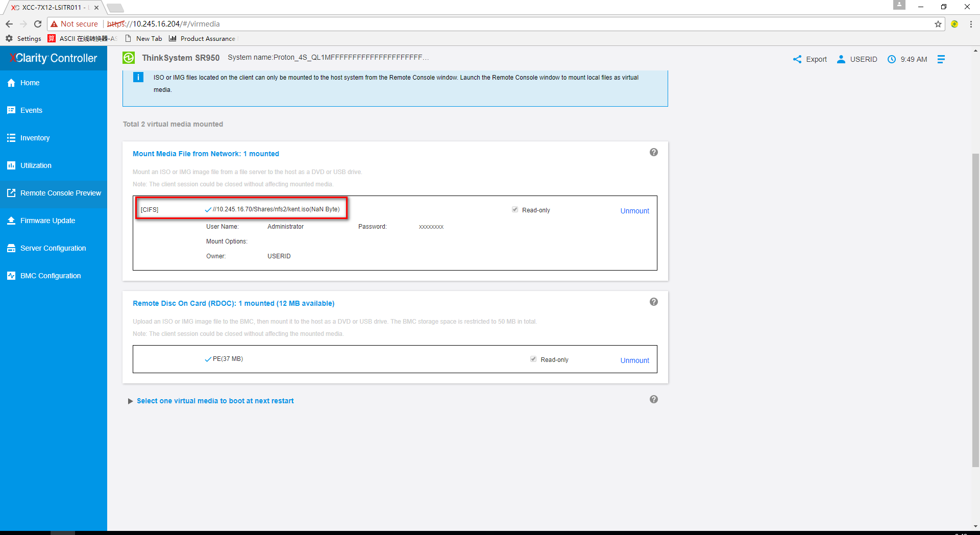Open the hamburger menu at top right
Screen dimensions: 980x535
coord(941,59)
